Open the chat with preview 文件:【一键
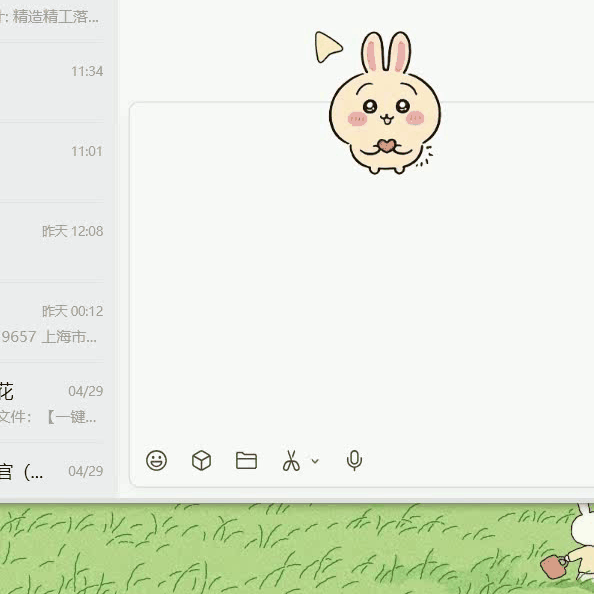 (x=52, y=402)
